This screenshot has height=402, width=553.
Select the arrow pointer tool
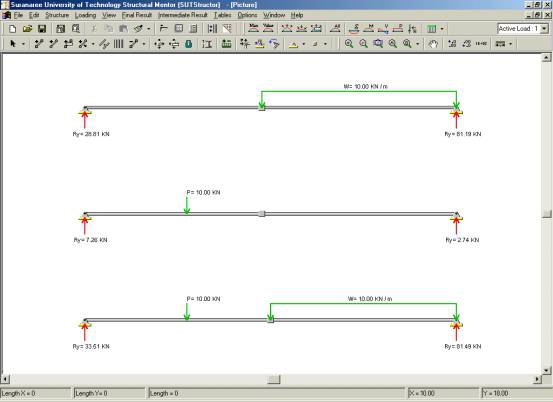pyautogui.click(x=13, y=44)
